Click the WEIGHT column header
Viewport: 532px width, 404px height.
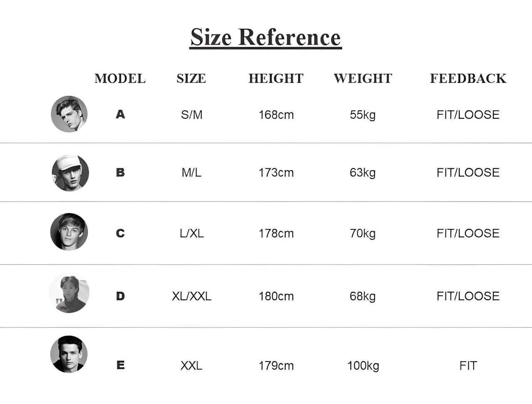click(x=363, y=79)
